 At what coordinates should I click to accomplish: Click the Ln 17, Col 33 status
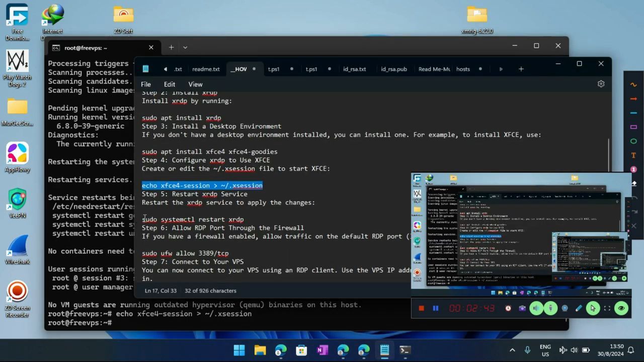(160, 291)
